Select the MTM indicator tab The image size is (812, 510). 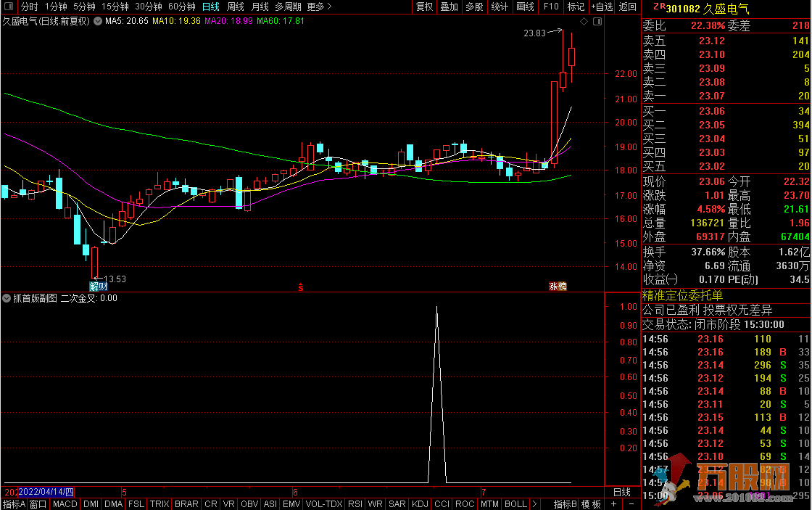click(489, 504)
